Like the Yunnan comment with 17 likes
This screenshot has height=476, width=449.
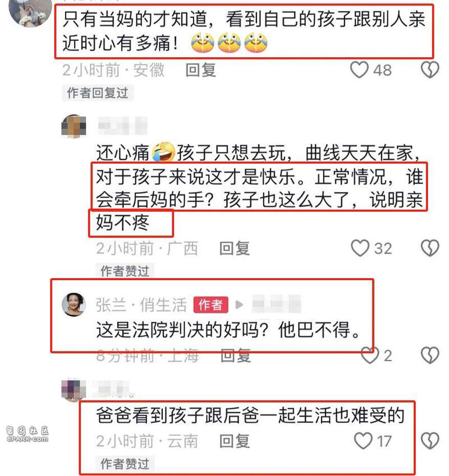tap(363, 441)
